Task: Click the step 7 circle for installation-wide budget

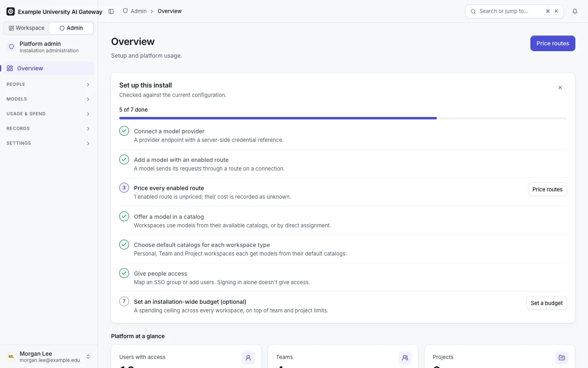Action: [x=124, y=301]
